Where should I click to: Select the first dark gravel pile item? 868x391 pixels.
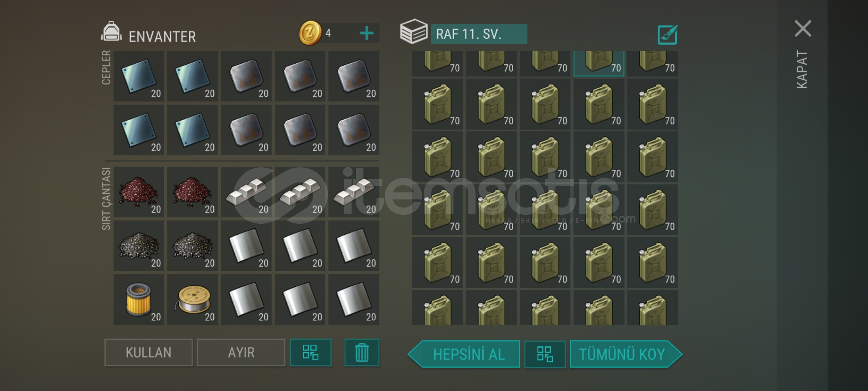click(139, 246)
